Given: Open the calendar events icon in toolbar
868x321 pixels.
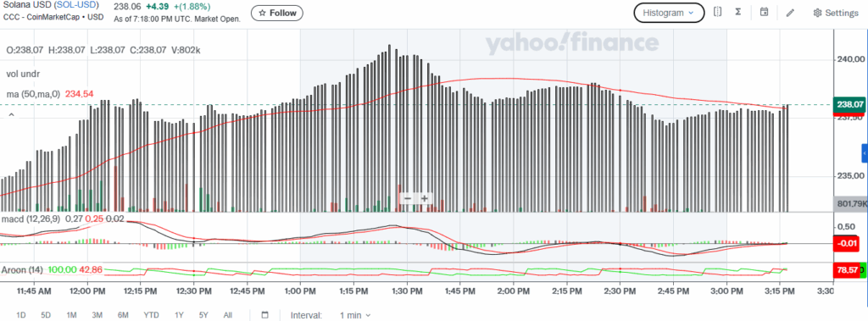Looking at the screenshot, I should 764,12.
